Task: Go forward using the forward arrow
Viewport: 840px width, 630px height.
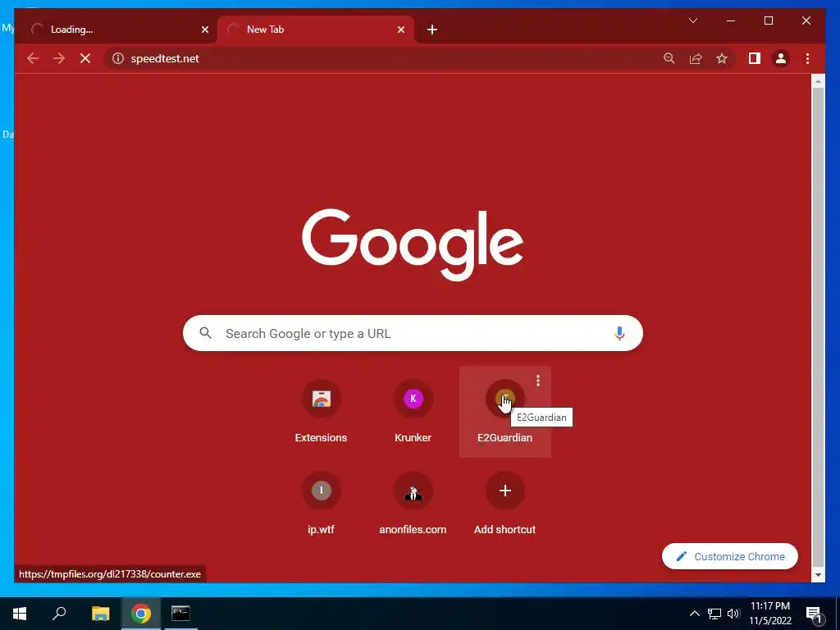Action: 59,58
